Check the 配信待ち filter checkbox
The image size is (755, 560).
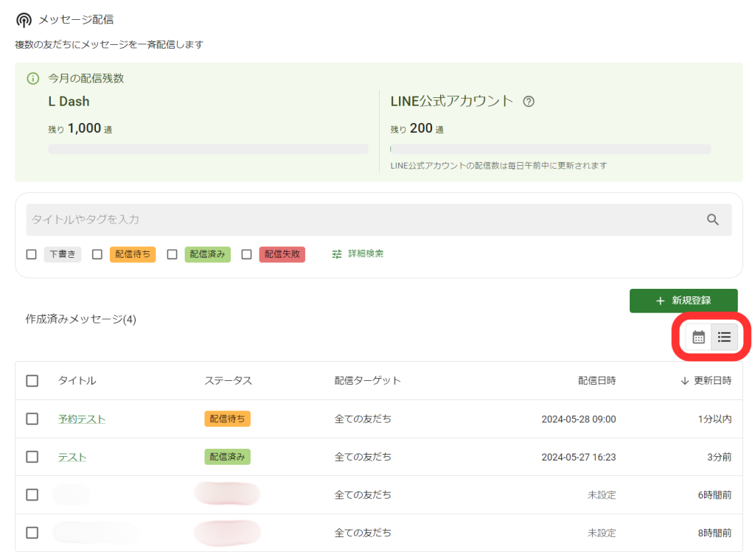[97, 254]
